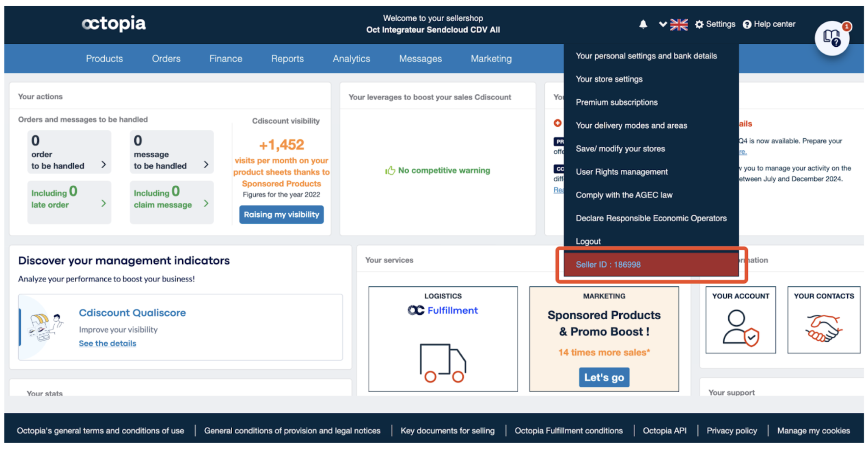Image resolution: width=868 pixels, height=450 pixels.
Task: Click the YOUR CONTACTS card label
Action: click(x=824, y=296)
